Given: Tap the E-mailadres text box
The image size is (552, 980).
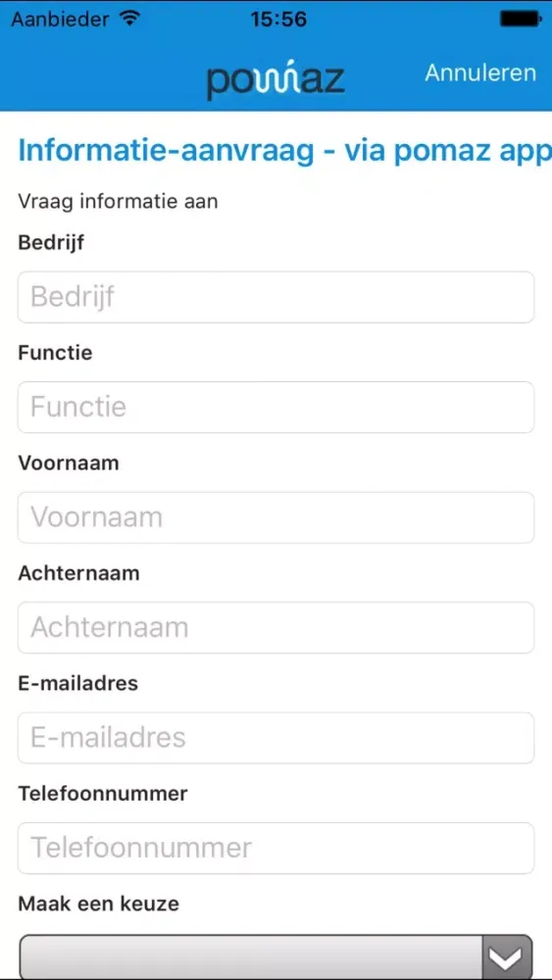Looking at the screenshot, I should click(x=276, y=738).
